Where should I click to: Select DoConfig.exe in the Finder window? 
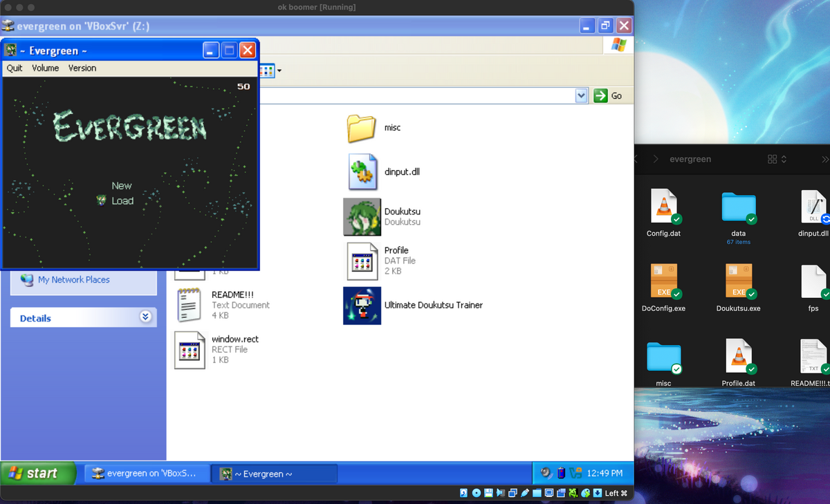pyautogui.click(x=663, y=282)
